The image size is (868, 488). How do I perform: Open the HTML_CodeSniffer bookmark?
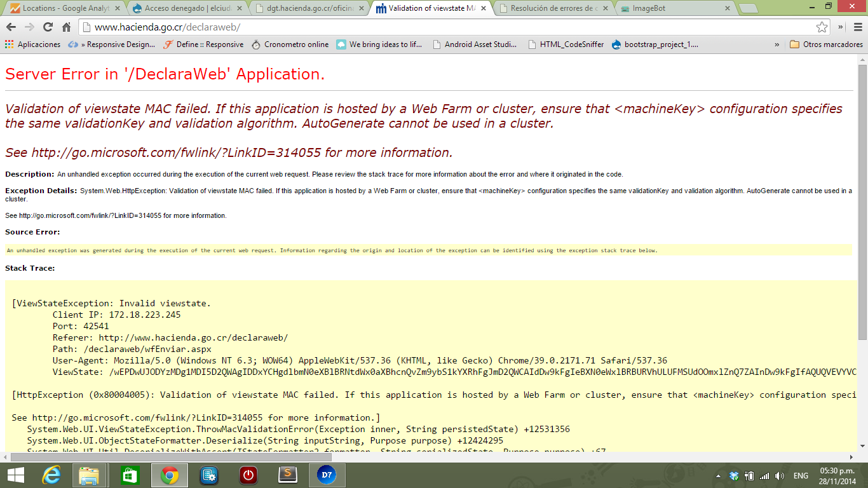pyautogui.click(x=566, y=44)
